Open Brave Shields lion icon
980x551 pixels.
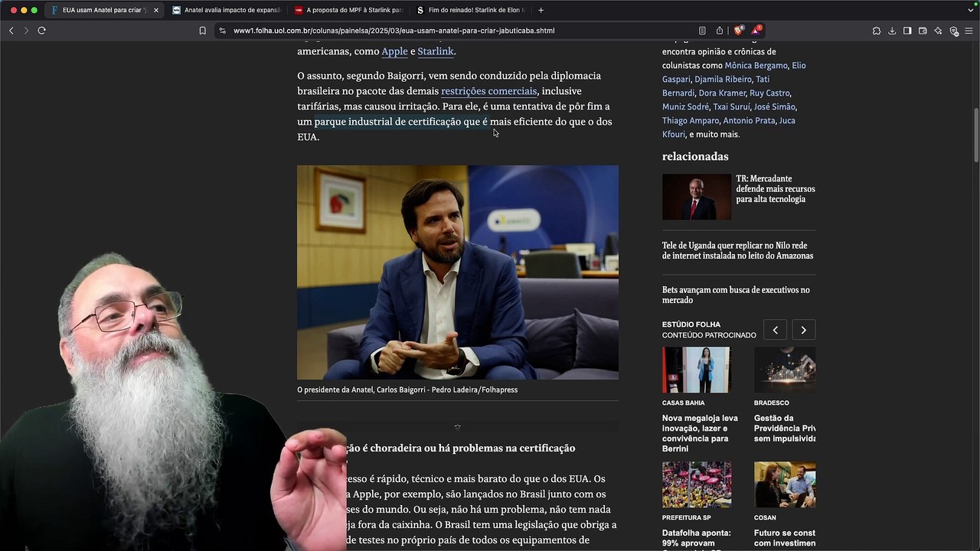(738, 31)
